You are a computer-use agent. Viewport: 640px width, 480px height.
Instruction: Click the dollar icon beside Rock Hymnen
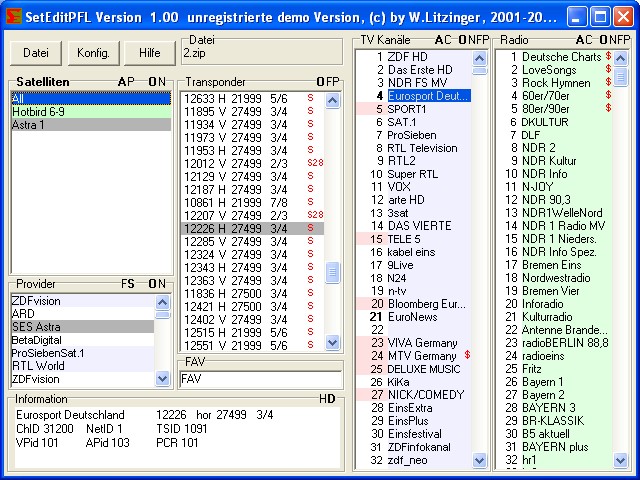(608, 83)
